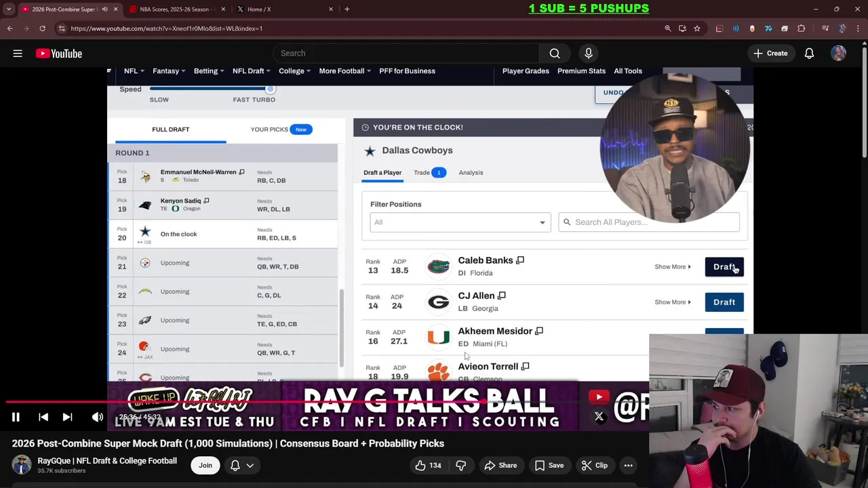Open the Chrome three-dot menu

(858, 28)
